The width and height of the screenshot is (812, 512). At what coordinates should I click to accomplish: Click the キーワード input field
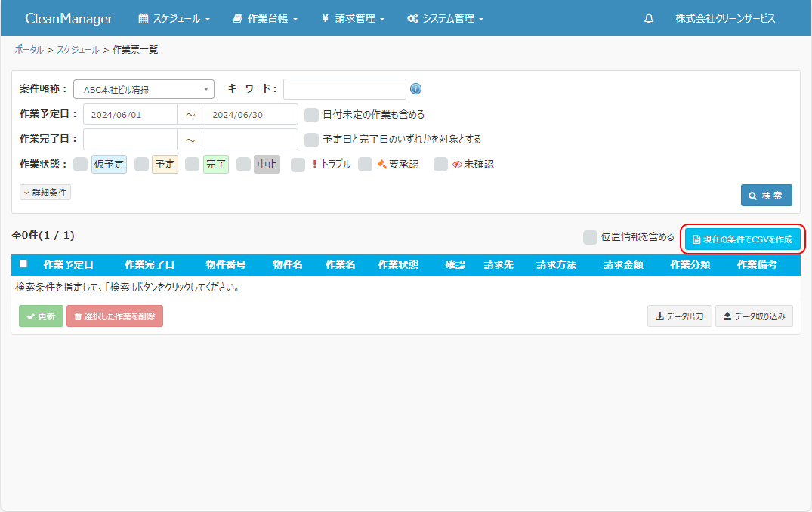344,89
